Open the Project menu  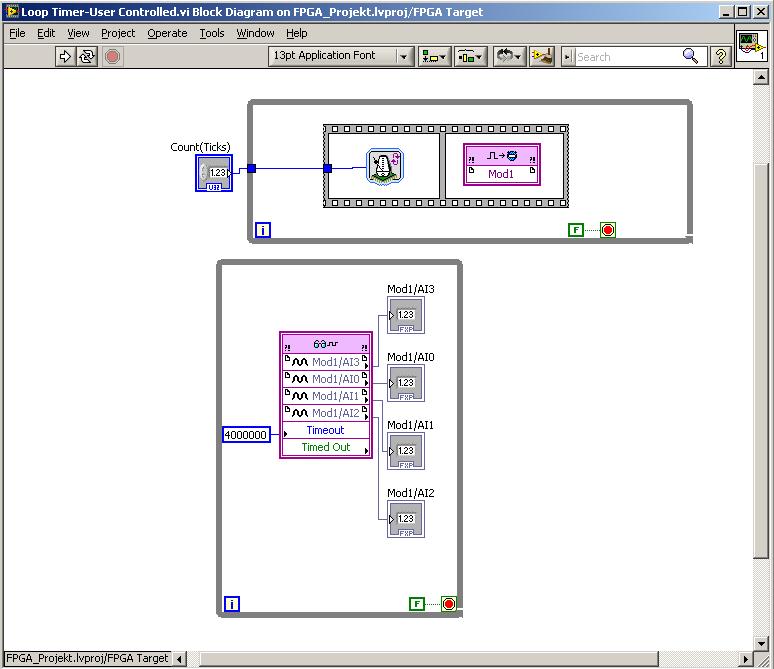pyautogui.click(x=118, y=33)
